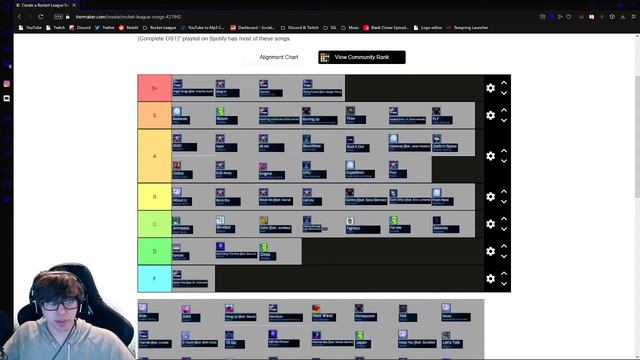Viewport: 640px width, 360px height.
Task: Move the C tier row down
Action: tap(504, 229)
